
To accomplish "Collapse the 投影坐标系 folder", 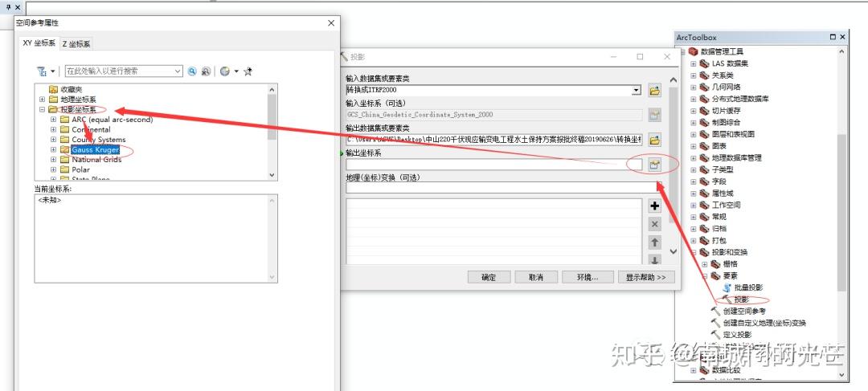I will [43, 109].
